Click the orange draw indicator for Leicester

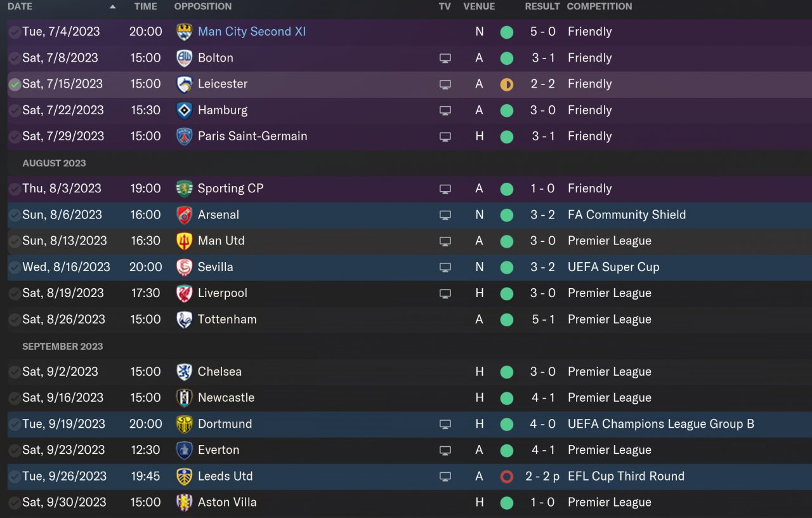506,84
